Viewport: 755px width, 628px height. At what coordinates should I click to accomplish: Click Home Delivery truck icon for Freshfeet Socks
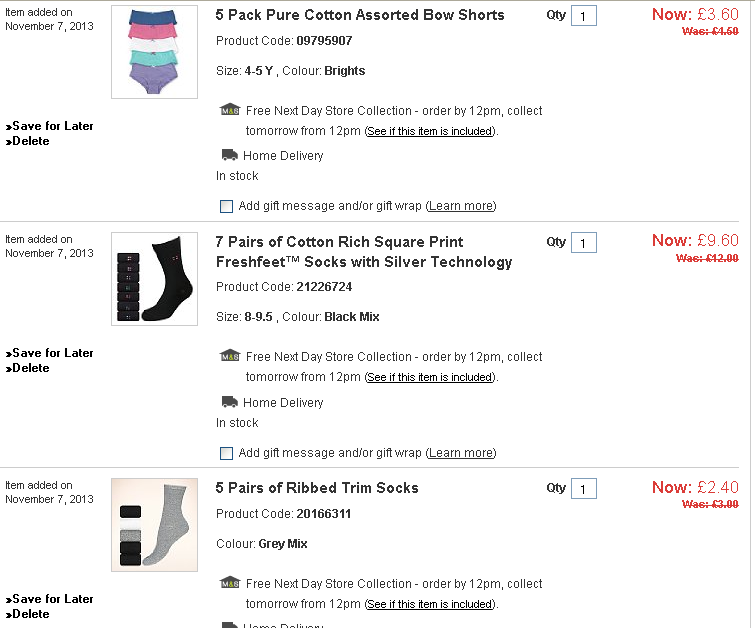[x=229, y=402]
